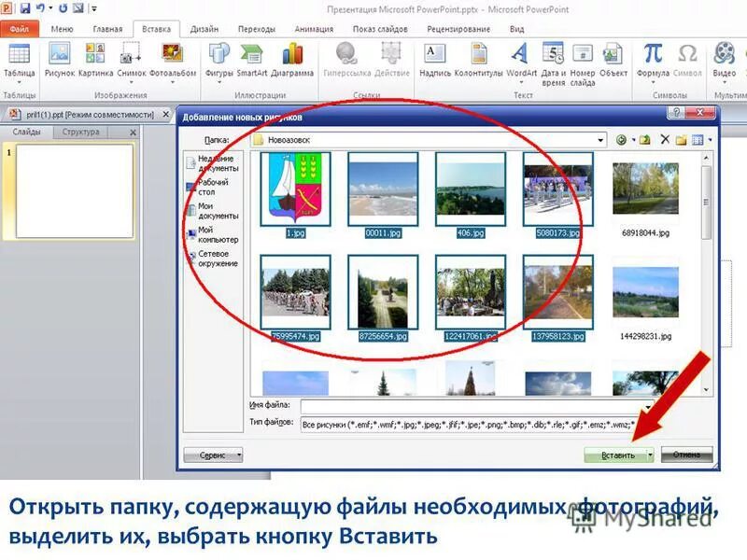Image resolution: width=747 pixels, height=560 pixels.
Task: Create a new folder in the dialog
Action: pos(682,140)
